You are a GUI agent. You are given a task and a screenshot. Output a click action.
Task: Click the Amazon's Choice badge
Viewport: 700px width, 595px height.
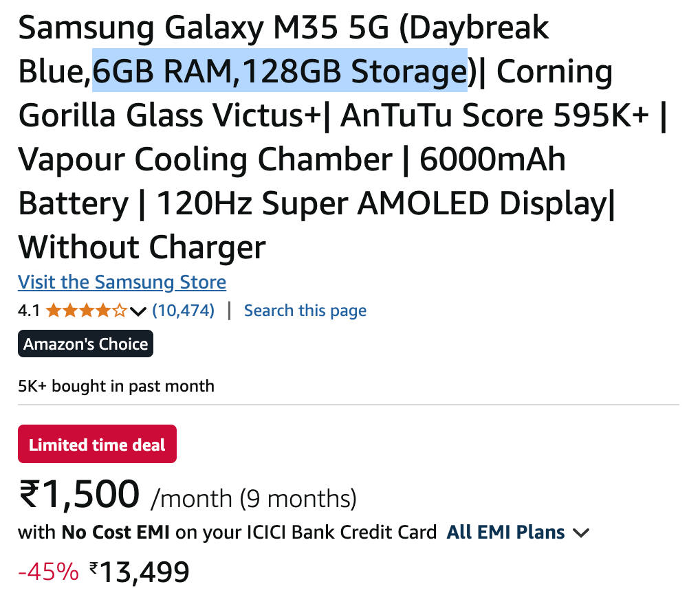coord(85,344)
